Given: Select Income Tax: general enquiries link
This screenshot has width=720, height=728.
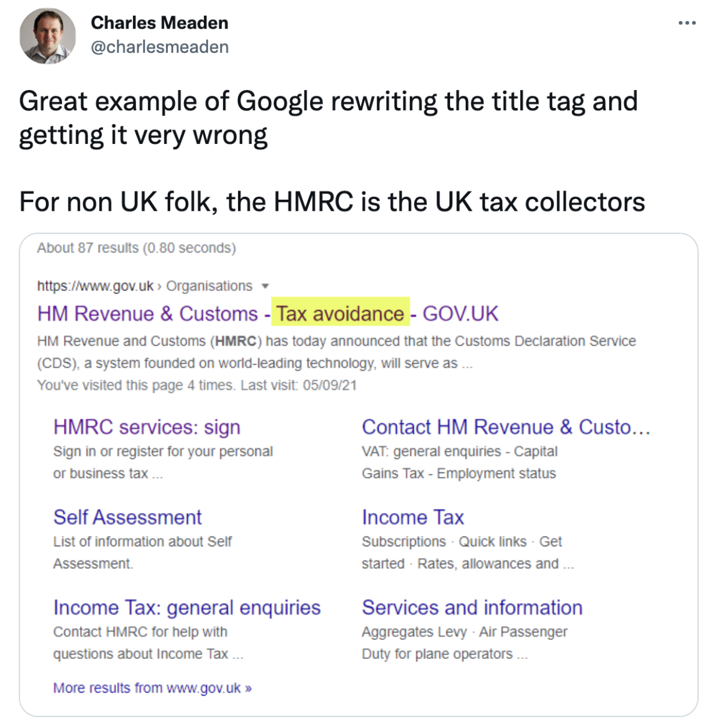Looking at the screenshot, I should coord(186,608).
